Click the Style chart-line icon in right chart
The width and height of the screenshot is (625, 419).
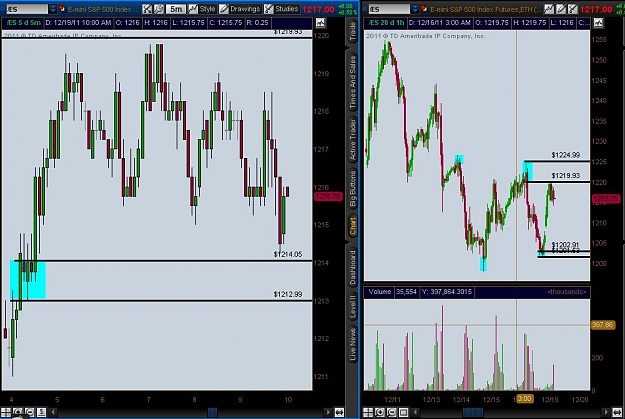549,9
